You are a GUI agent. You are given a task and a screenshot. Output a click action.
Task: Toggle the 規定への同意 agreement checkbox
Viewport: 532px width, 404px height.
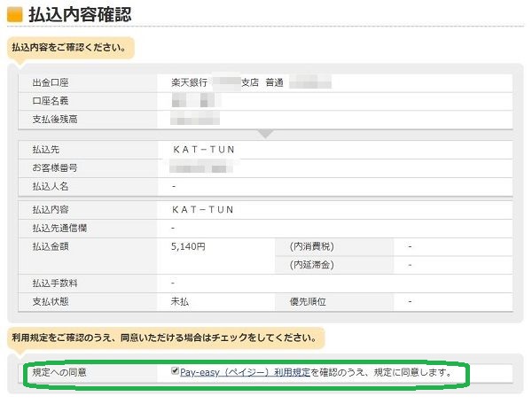pos(175,371)
